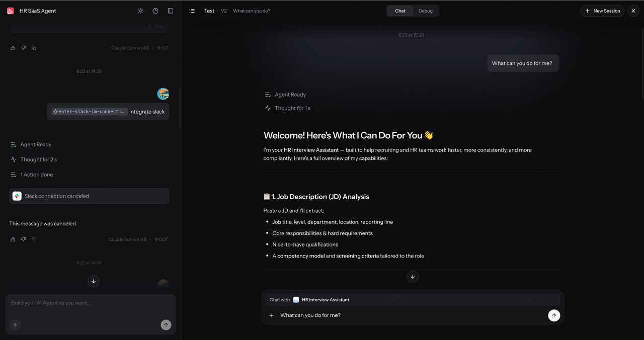Image resolution: width=644 pixels, height=340 pixels.
Task: Switch to the Debug tab
Action: click(425, 11)
